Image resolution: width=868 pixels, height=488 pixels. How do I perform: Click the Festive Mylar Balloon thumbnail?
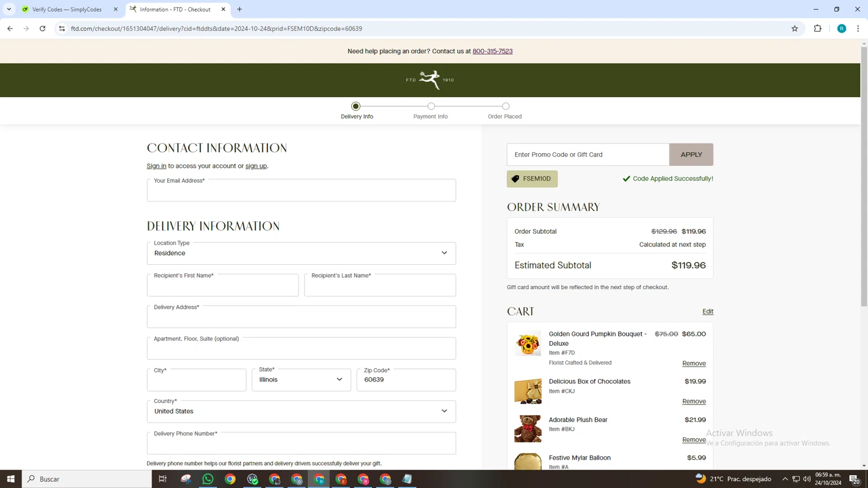[x=528, y=461]
